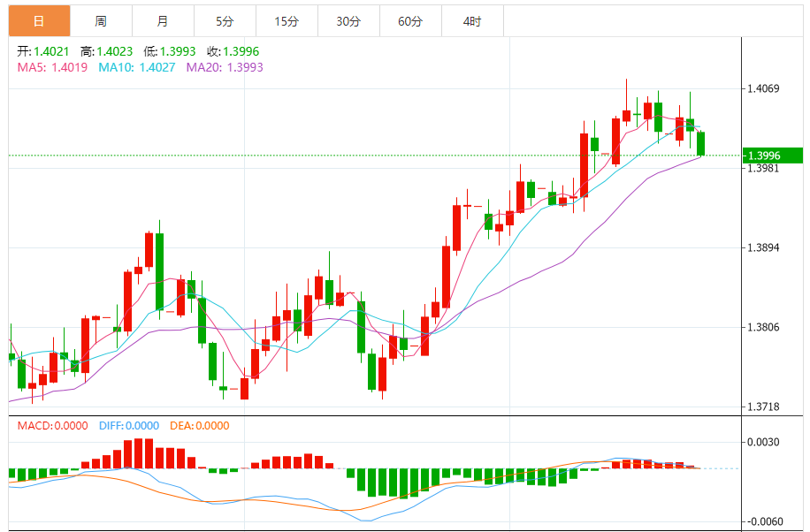The height and width of the screenshot is (532, 810).
Task: Click the green 1.3996 current price tag
Action: (772, 156)
